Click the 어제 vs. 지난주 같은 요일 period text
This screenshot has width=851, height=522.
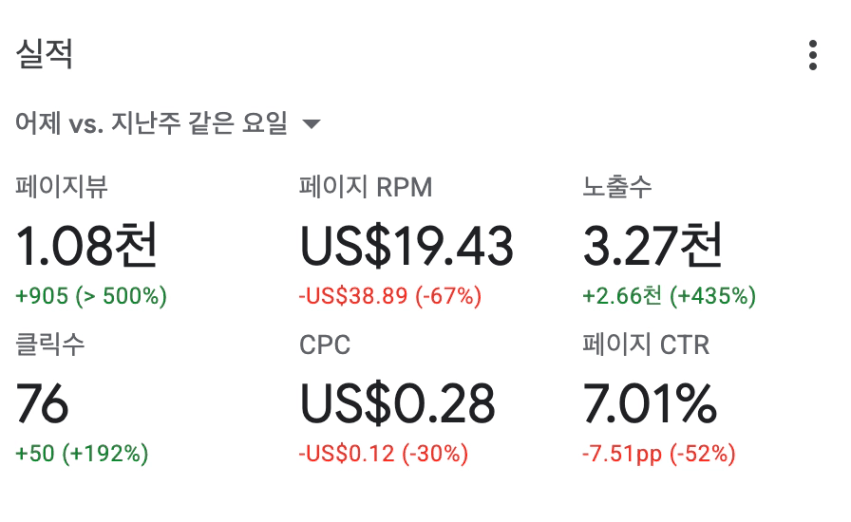coord(151,123)
